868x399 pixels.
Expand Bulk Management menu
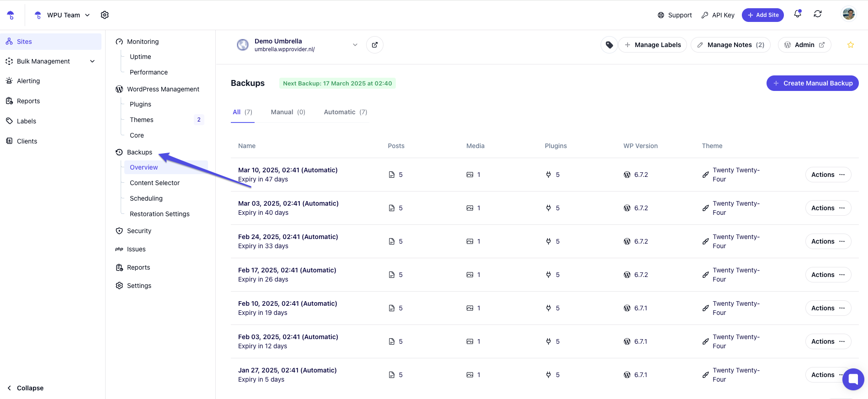point(92,61)
